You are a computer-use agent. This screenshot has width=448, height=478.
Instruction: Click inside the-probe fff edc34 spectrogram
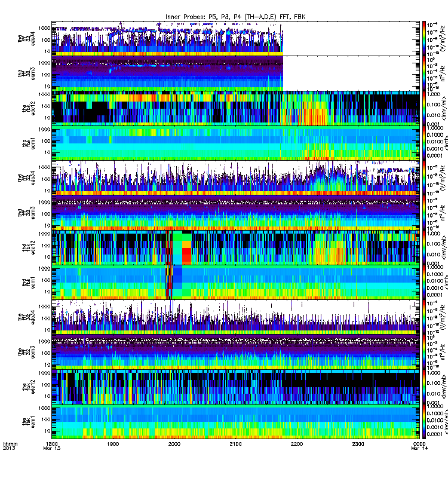point(235,317)
